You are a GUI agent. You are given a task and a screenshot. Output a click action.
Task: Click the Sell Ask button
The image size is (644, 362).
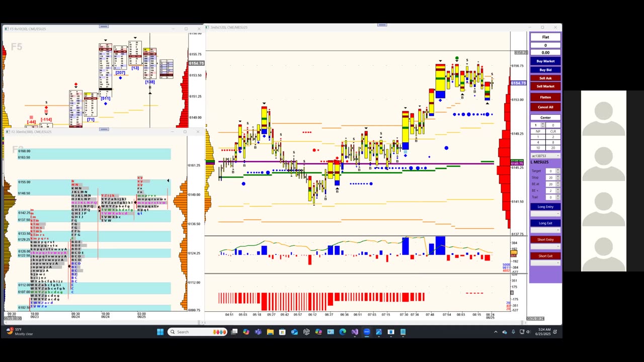[545, 78]
